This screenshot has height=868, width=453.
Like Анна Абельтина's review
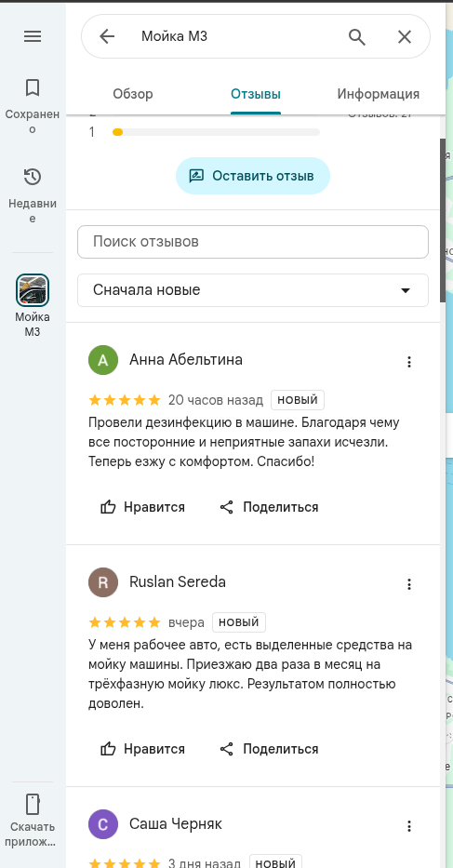(x=142, y=507)
